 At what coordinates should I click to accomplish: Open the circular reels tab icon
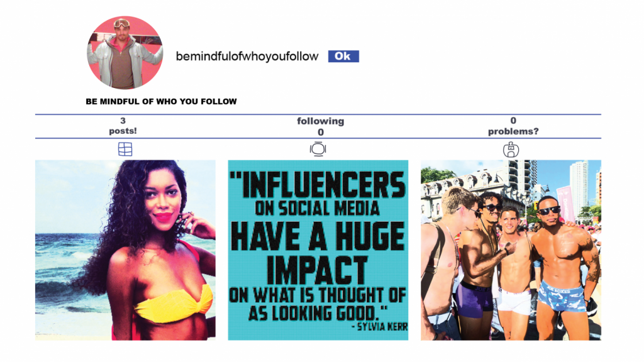click(318, 149)
